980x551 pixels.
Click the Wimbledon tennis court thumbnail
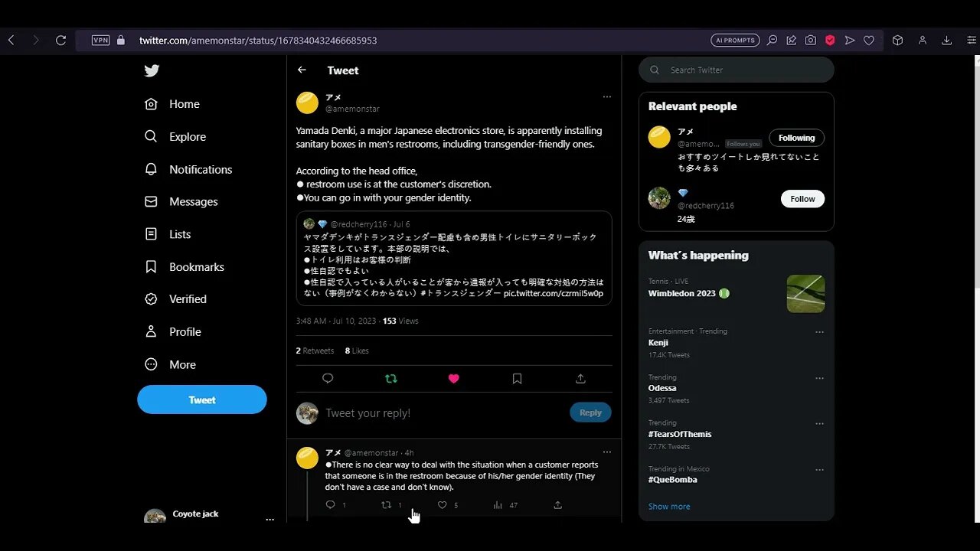(x=805, y=294)
